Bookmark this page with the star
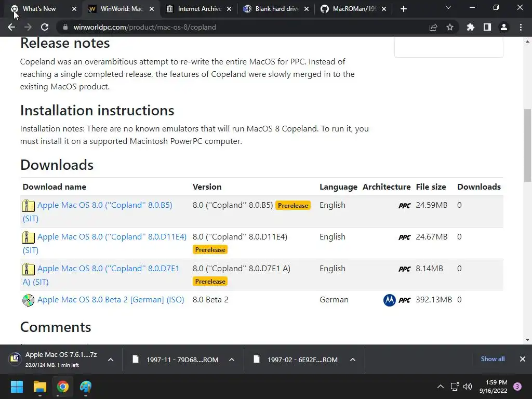Screen dimensions: 532x399 click(x=450, y=27)
